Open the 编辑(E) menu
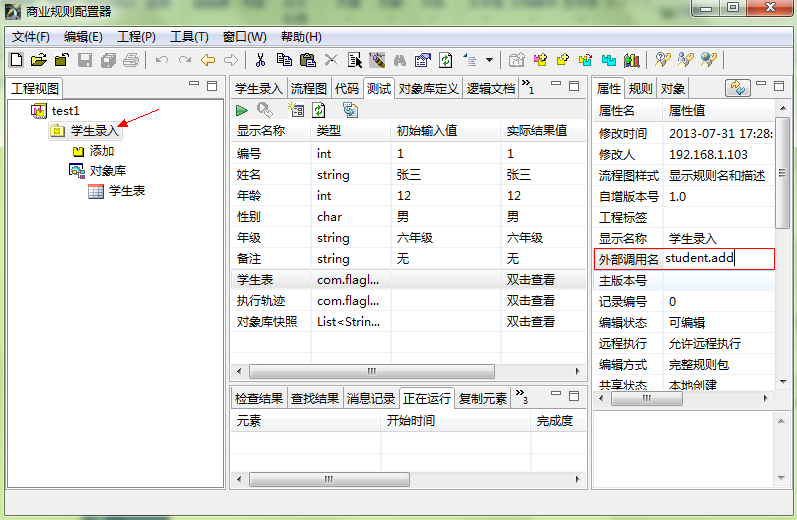The width and height of the screenshot is (797, 520). pos(83,37)
